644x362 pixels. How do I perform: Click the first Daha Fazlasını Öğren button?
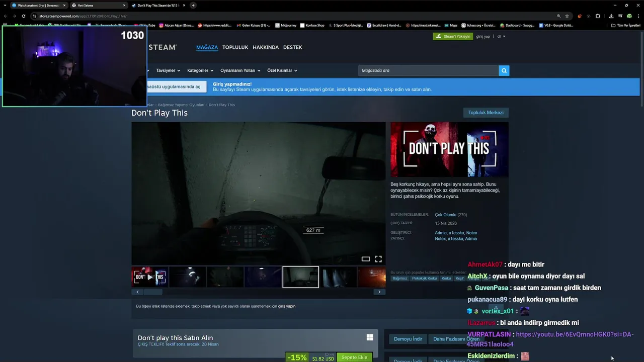tap(456, 339)
